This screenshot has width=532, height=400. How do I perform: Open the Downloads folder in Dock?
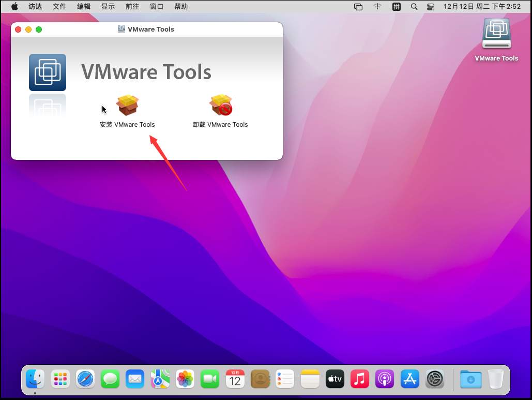[471, 379]
